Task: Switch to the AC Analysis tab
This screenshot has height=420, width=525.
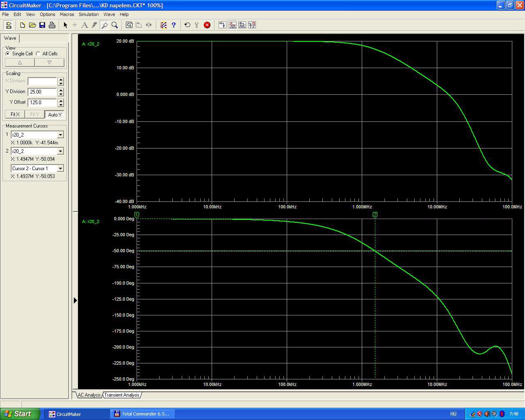Action: point(89,395)
